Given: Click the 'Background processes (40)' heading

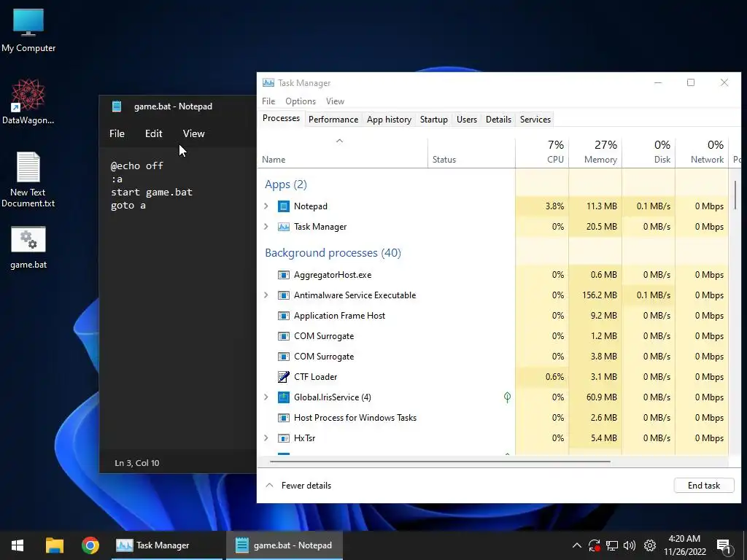Looking at the screenshot, I should click(333, 253).
